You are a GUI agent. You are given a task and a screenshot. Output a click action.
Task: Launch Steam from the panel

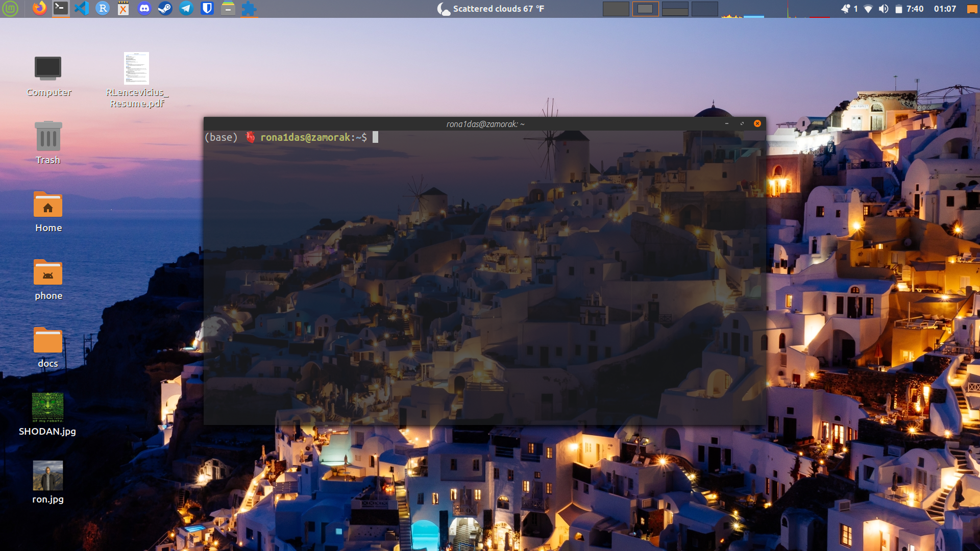click(x=165, y=8)
